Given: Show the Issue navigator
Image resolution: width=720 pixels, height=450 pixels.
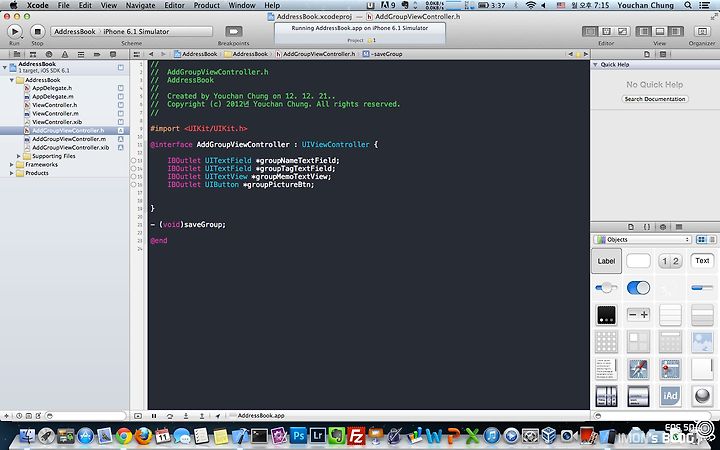Looking at the screenshot, I should pyautogui.click(x=65, y=54).
